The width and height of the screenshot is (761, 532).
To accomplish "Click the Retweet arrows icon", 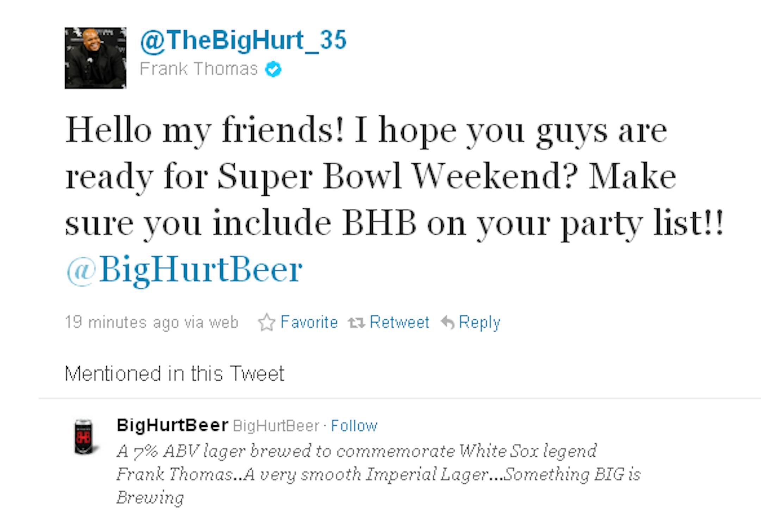I will 356,323.
